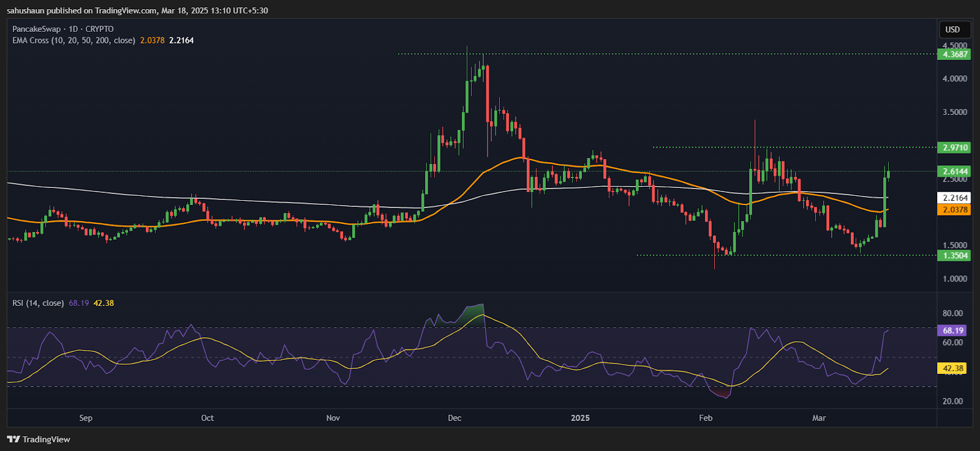Viewport: 980px width, 451px height.
Task: Click the purple 68.19 RSI badge
Action: 952,330
